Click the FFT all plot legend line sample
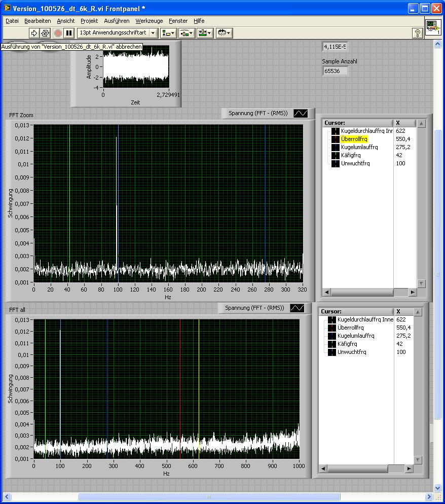 click(x=297, y=308)
